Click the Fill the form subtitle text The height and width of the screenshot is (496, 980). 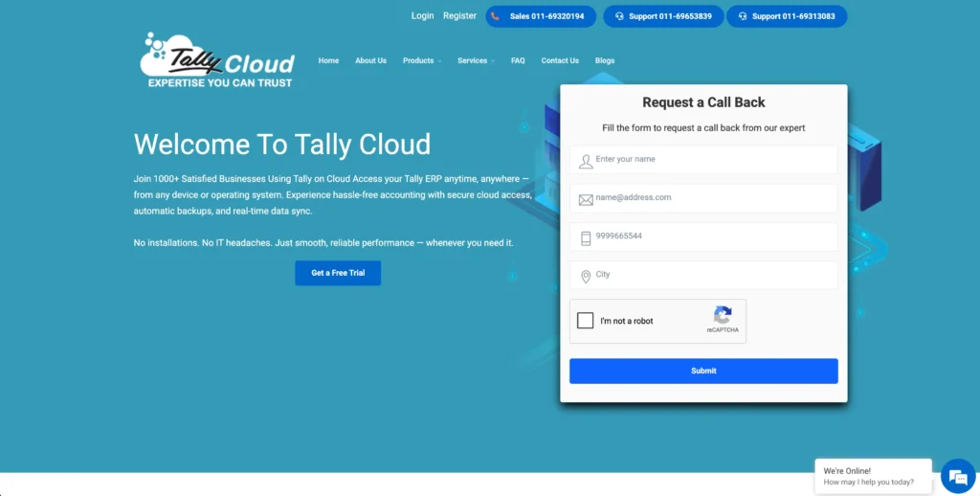703,128
